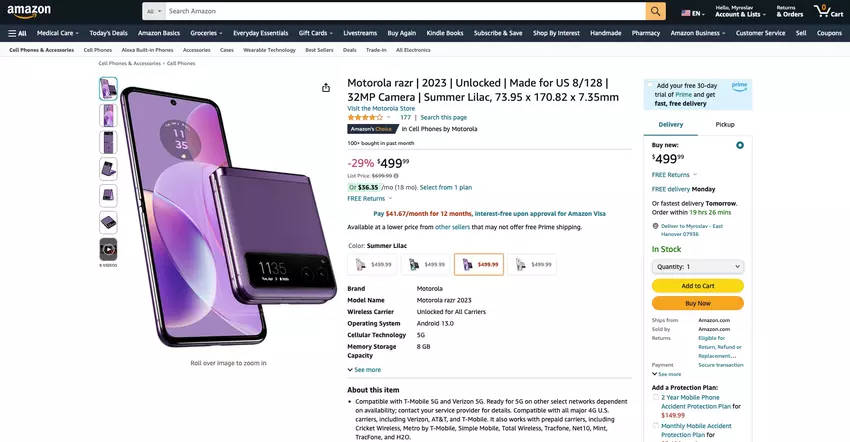Open the search category All dropdown

click(x=153, y=11)
